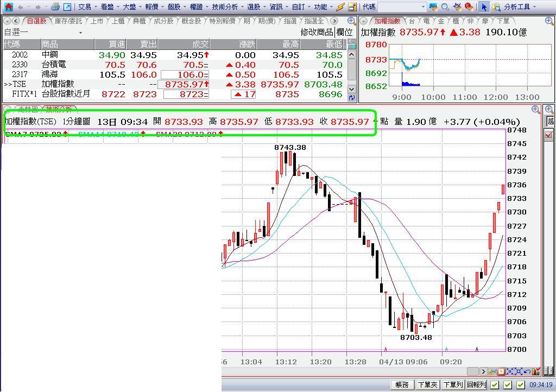Open the 技術分析 dropdown menu
Viewport: 556px width, 392px height.
(x=228, y=7)
